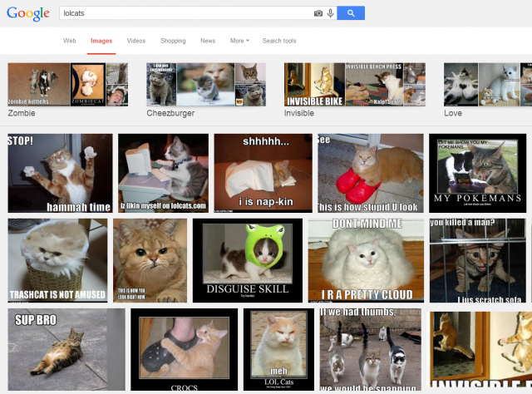Open the gray cat Cheezburger thumbnail
This screenshot has width=532, height=394.
(161, 85)
